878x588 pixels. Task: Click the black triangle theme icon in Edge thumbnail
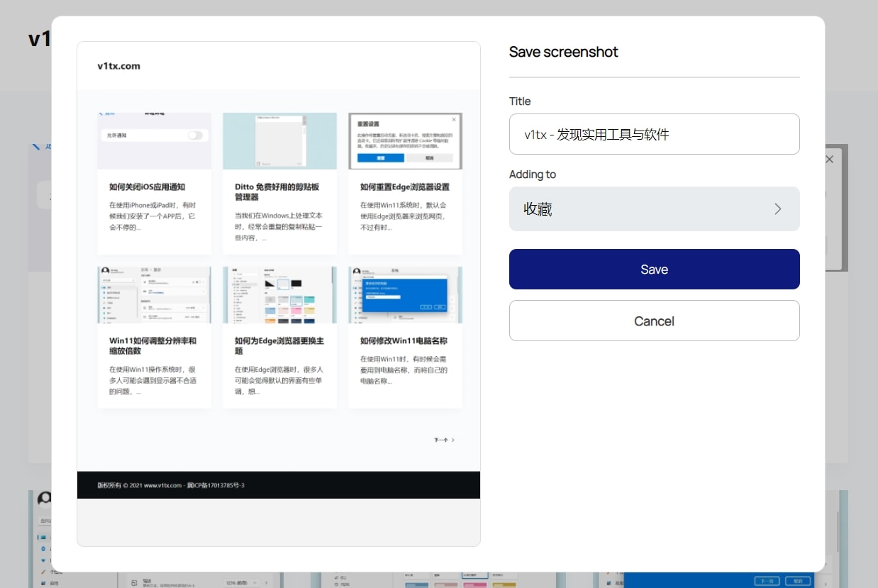(x=269, y=283)
